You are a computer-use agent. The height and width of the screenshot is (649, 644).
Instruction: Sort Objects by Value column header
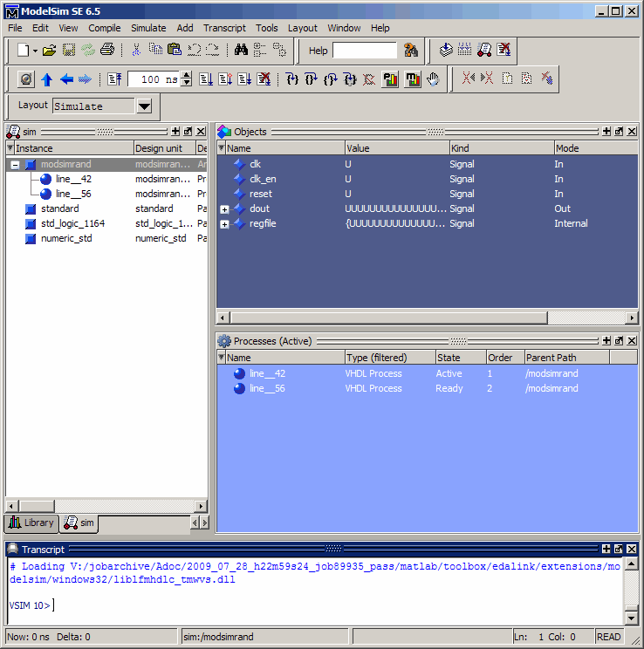click(397, 148)
